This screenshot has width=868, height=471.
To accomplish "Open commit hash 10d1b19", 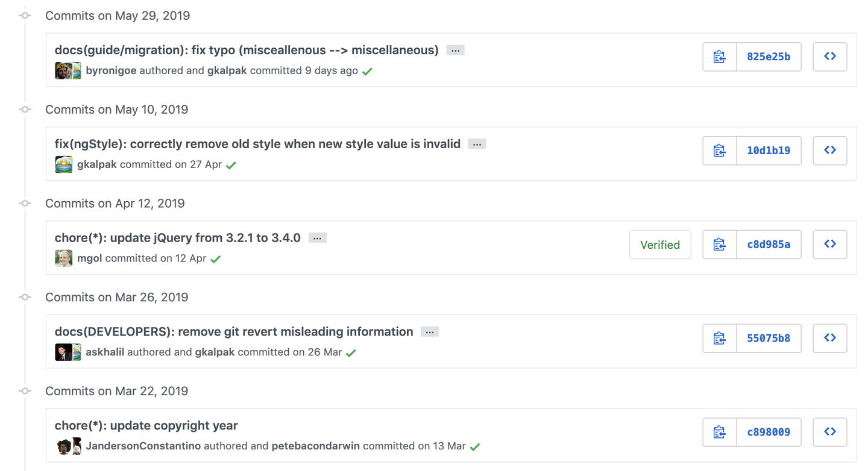I will point(769,151).
